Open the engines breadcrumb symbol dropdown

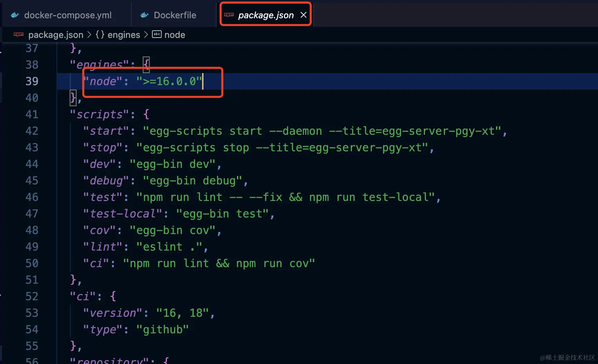(124, 35)
